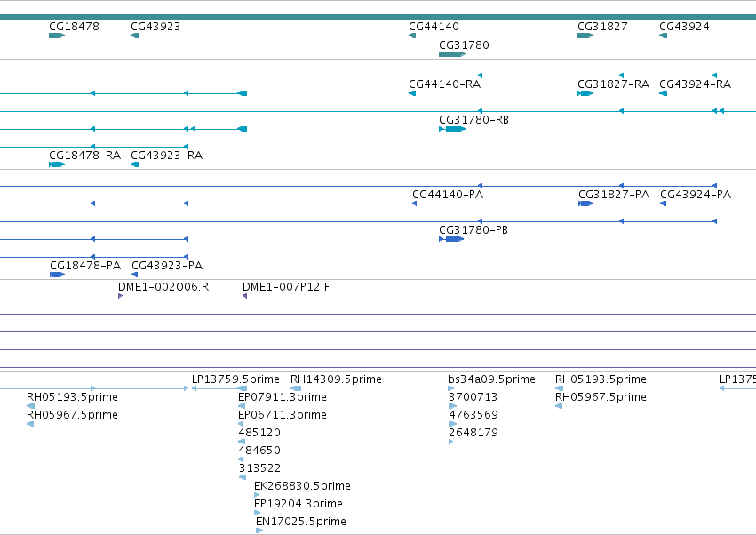Select transcript CG44140-RA

(x=444, y=84)
